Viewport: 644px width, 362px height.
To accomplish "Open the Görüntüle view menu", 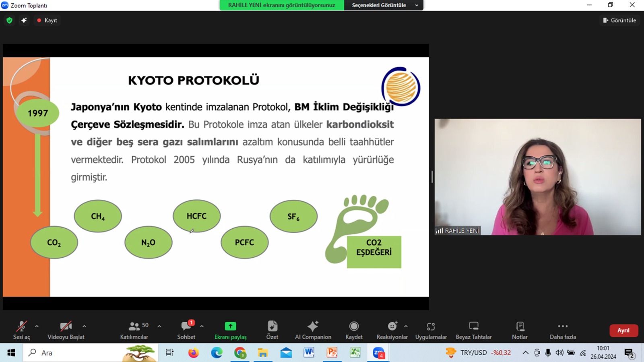I will pyautogui.click(x=619, y=20).
